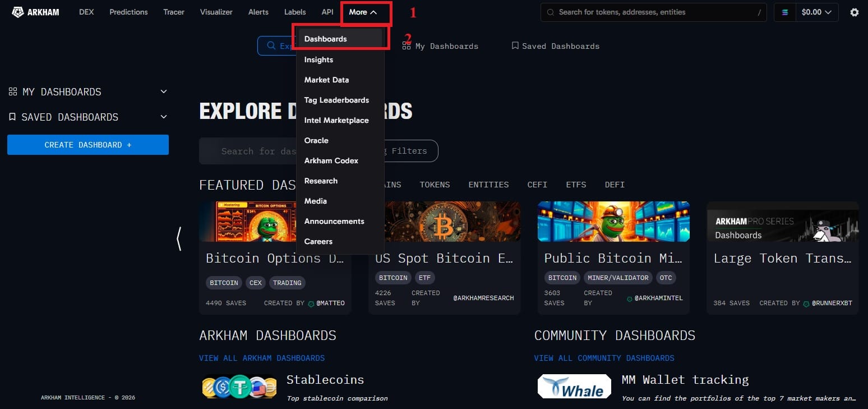
Task: Open the $0.00 balance dropdown
Action: (x=818, y=12)
